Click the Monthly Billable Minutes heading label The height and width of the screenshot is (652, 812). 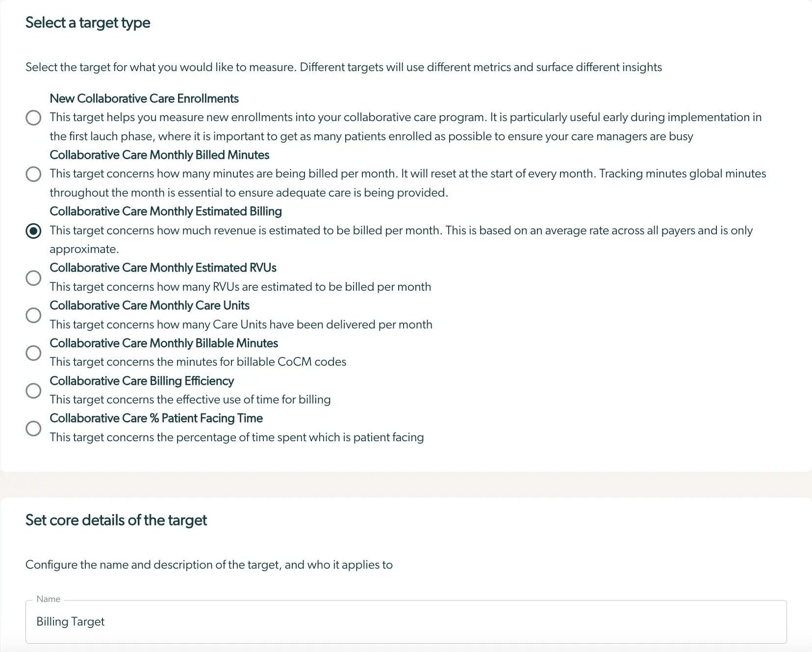[x=163, y=343]
